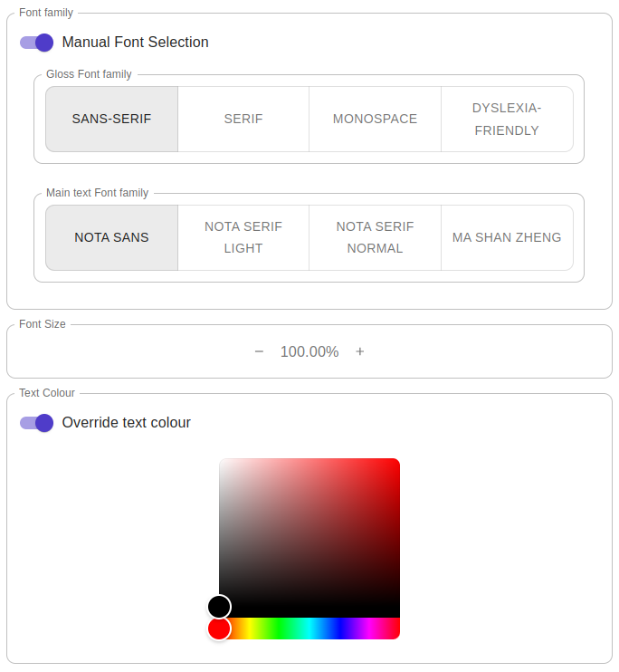Pick NOTA SERIF NORMAL main font
Screen dimensions: 619x672
[375, 238]
